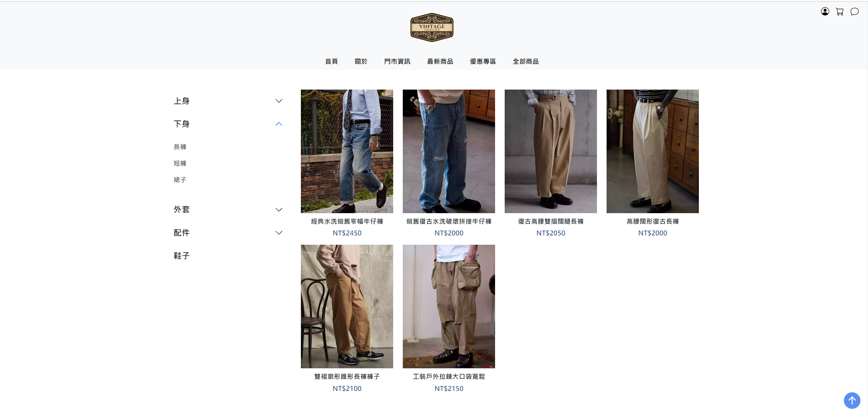Screen dimensions: 868x416
Task: Click the 外套 category label
Action: point(182,209)
